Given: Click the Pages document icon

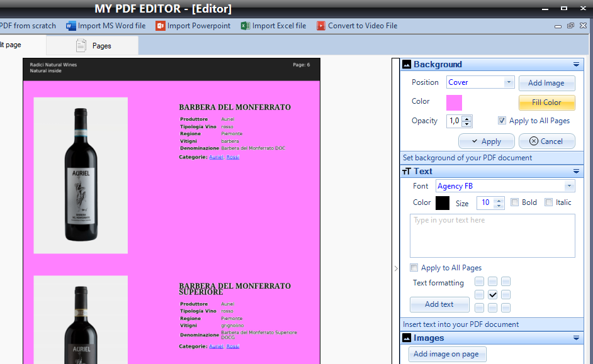Looking at the screenshot, I should 81,45.
